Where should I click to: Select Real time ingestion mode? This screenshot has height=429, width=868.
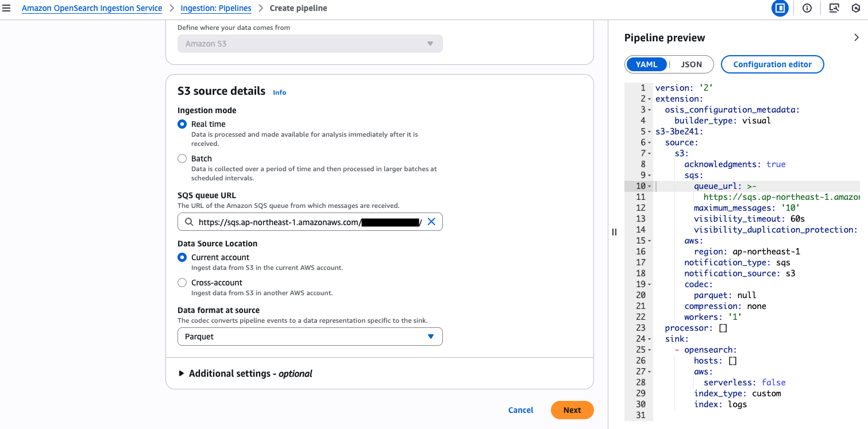(x=182, y=124)
